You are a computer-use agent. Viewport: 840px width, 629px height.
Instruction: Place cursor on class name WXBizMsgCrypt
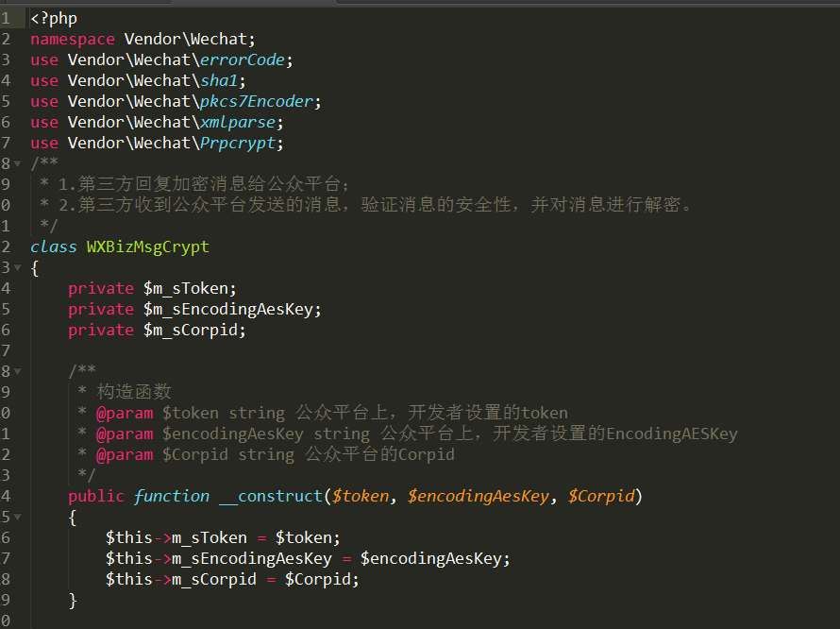148,246
